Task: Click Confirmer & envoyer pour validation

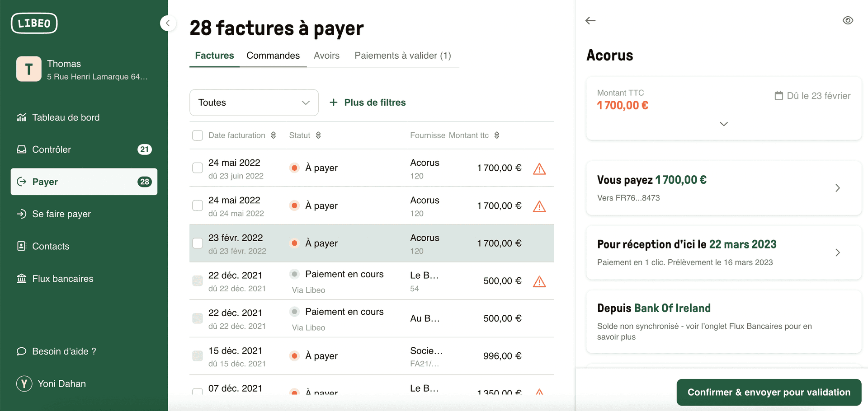Action: (x=769, y=392)
